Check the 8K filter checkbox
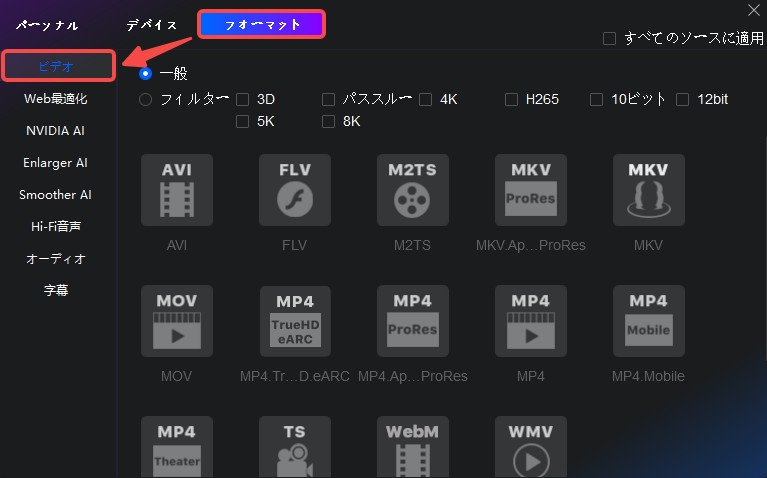Viewport: 767px width, 478px height. coord(328,121)
